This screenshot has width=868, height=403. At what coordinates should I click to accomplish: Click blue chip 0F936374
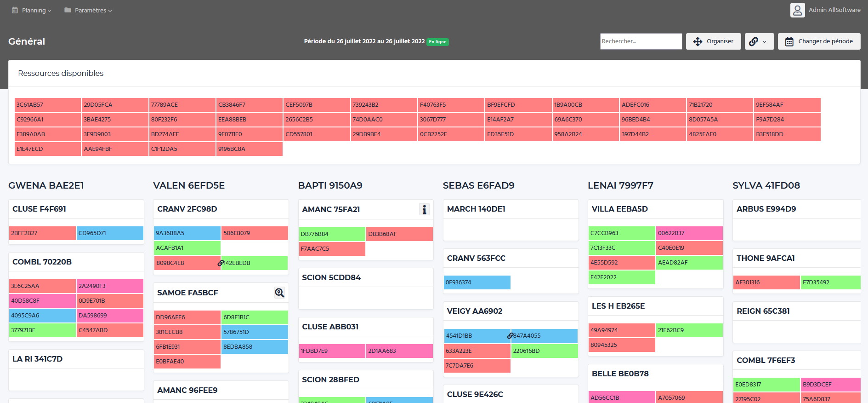point(477,282)
